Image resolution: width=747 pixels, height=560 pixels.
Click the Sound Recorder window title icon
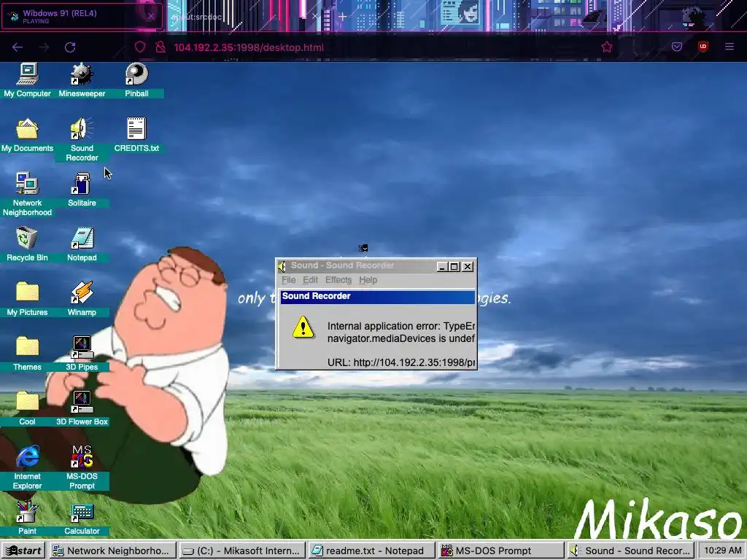pos(282,266)
